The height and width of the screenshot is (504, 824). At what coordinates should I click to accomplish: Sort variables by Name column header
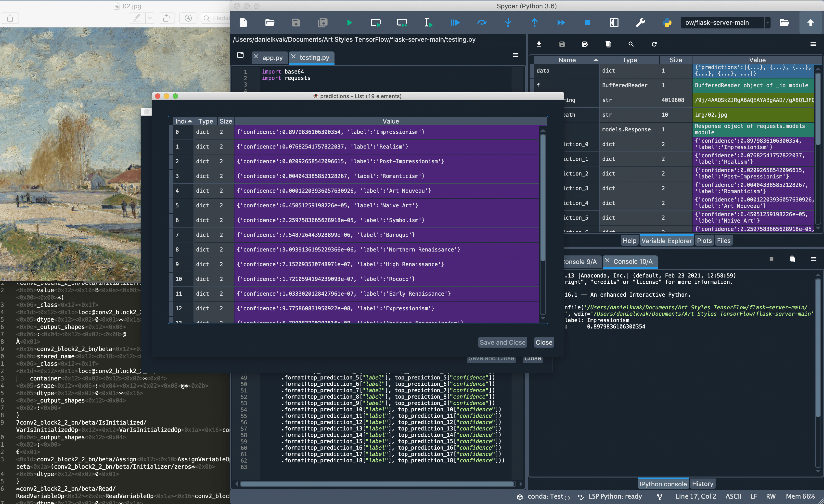567,60
